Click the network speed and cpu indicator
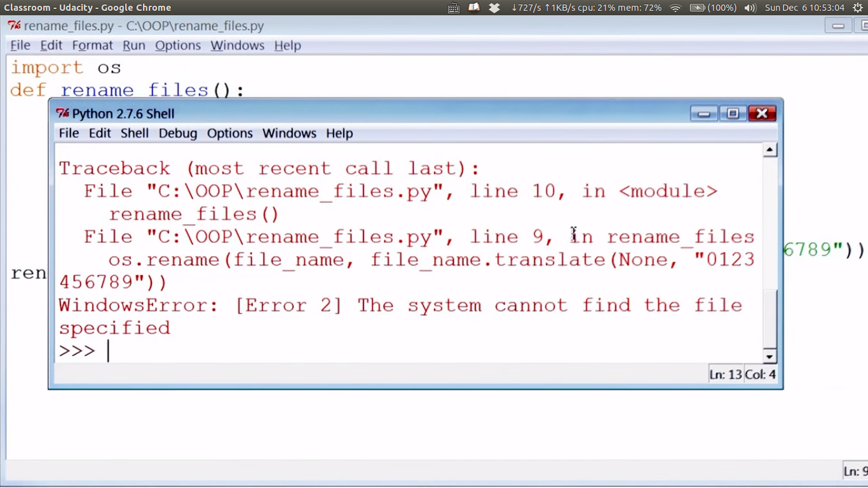The width and height of the screenshot is (868, 488). pyautogui.click(x=587, y=8)
